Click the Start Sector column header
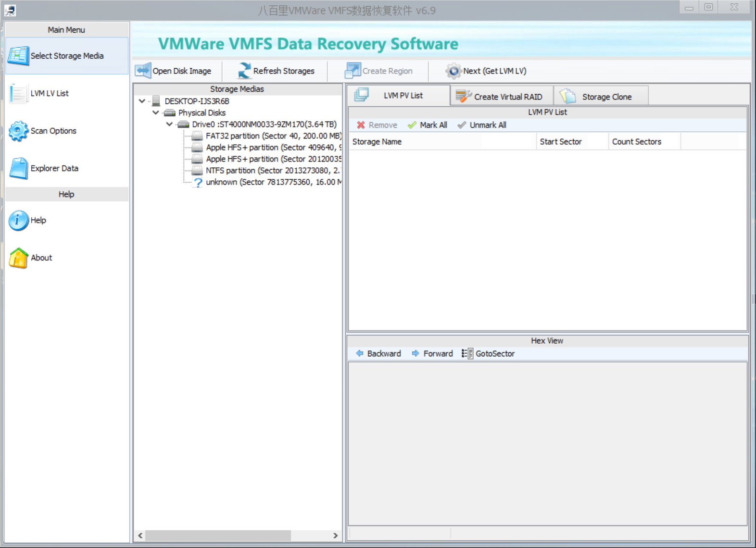This screenshot has height=548, width=756. pyautogui.click(x=572, y=142)
